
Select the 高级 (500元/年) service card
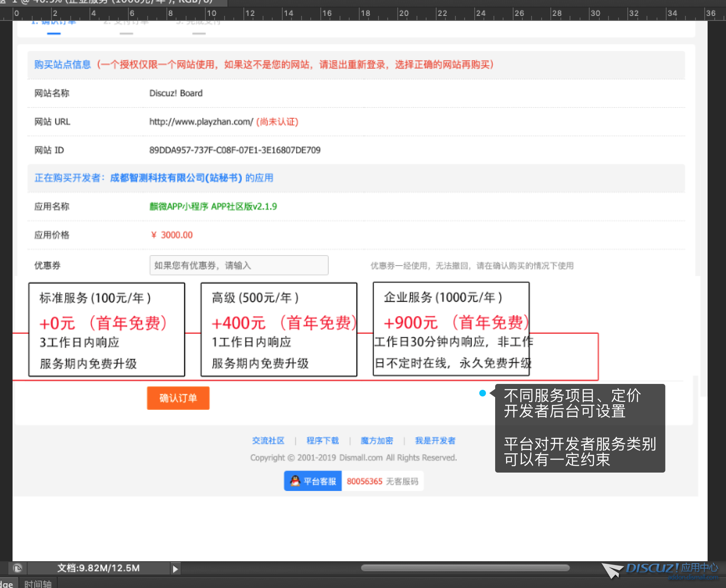(x=279, y=330)
